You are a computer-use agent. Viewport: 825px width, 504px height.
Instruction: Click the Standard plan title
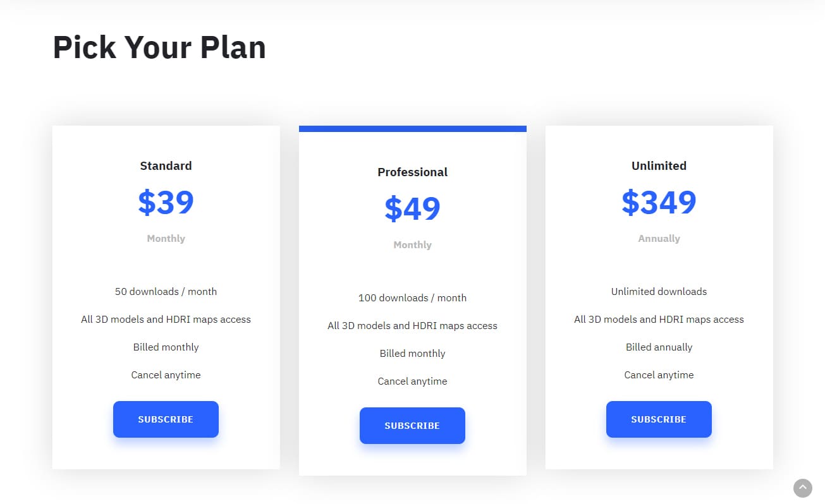[166, 165]
